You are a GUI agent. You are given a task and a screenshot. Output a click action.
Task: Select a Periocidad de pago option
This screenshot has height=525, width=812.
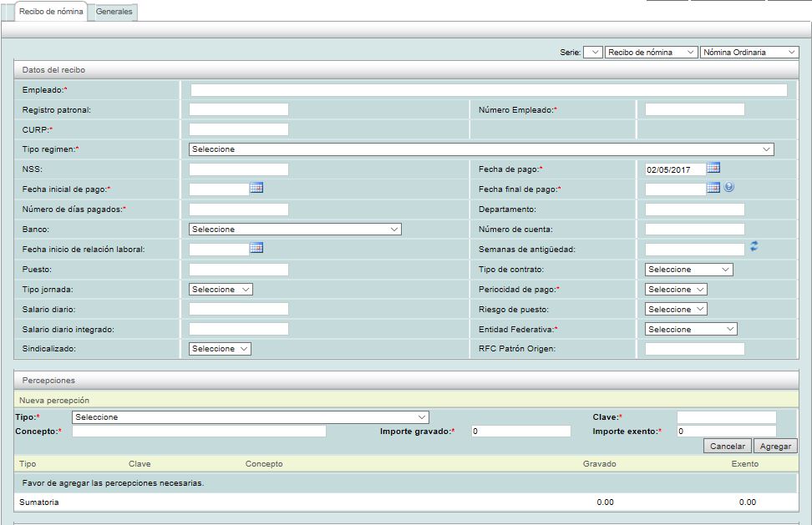click(676, 290)
